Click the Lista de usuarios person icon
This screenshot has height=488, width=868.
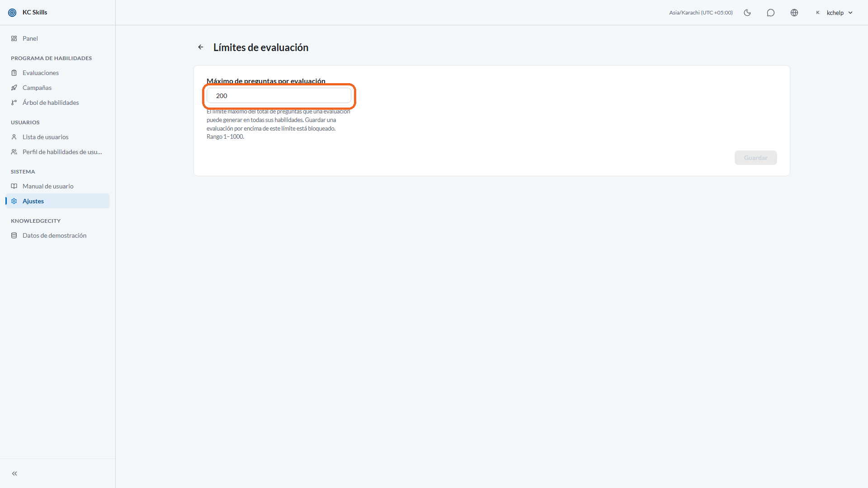14,137
